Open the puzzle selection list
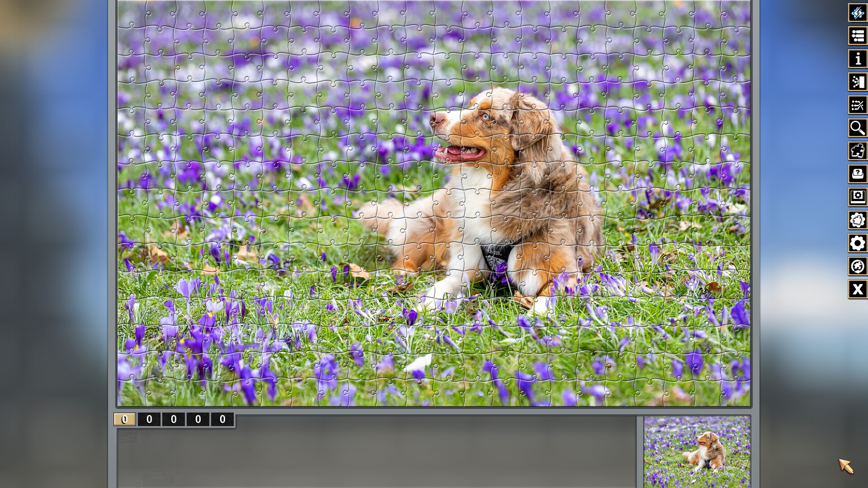 point(857,36)
